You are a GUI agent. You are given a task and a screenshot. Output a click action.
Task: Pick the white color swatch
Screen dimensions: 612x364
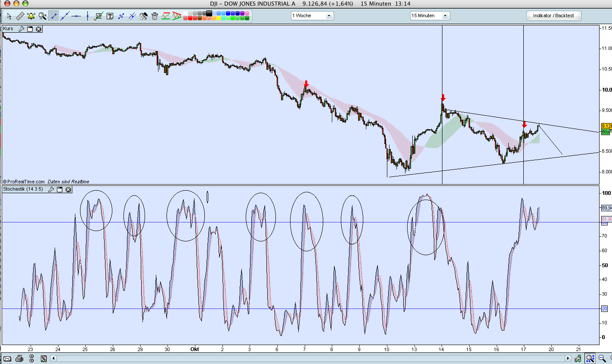[x=185, y=13]
